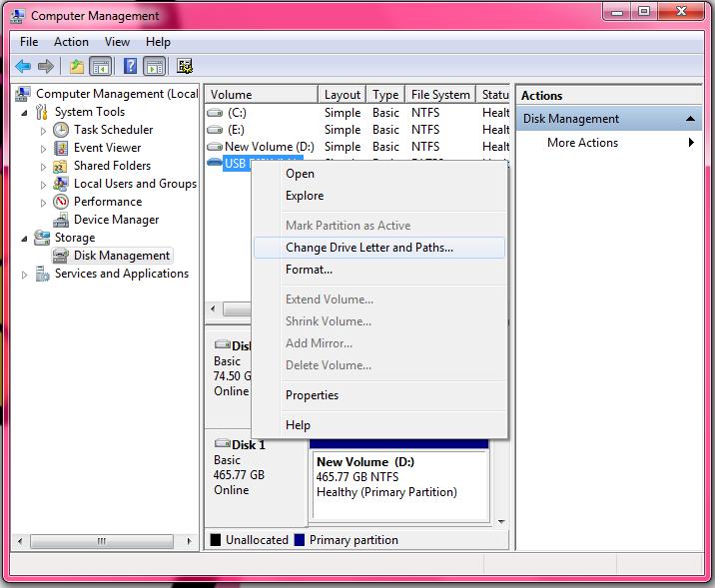Open the Action menu in menu bar
The height and width of the screenshot is (588, 715).
point(71,42)
